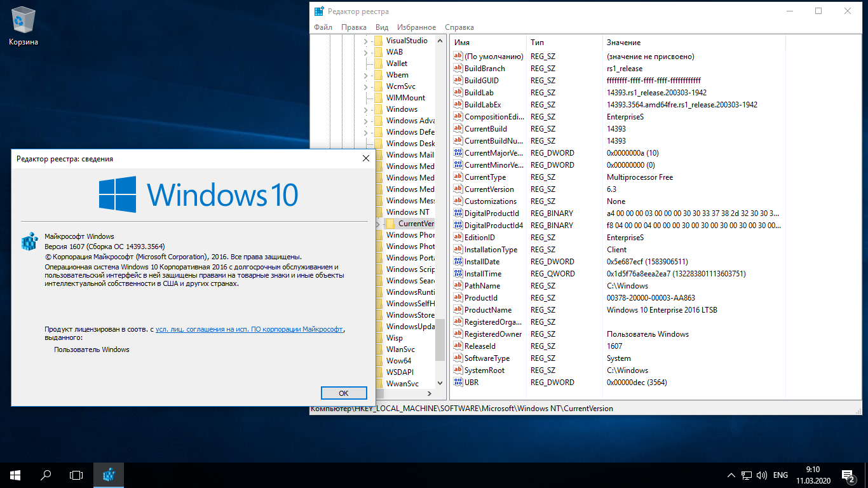Click the status bar registry path
Viewport: 868px width, 488px height.
tap(462, 409)
